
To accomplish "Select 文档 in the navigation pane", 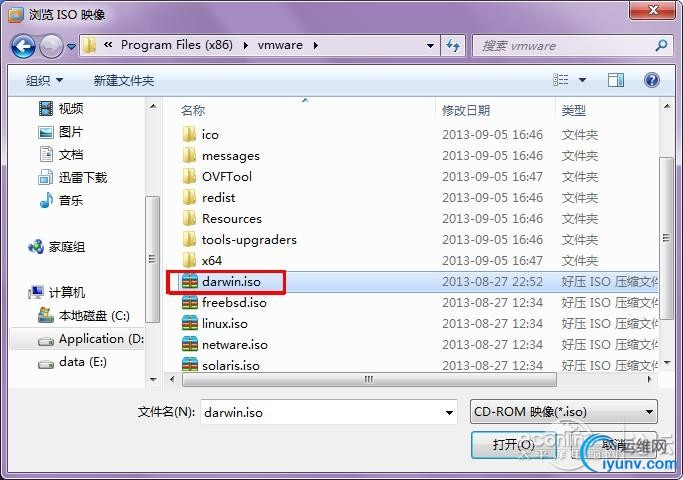I will [x=61, y=154].
